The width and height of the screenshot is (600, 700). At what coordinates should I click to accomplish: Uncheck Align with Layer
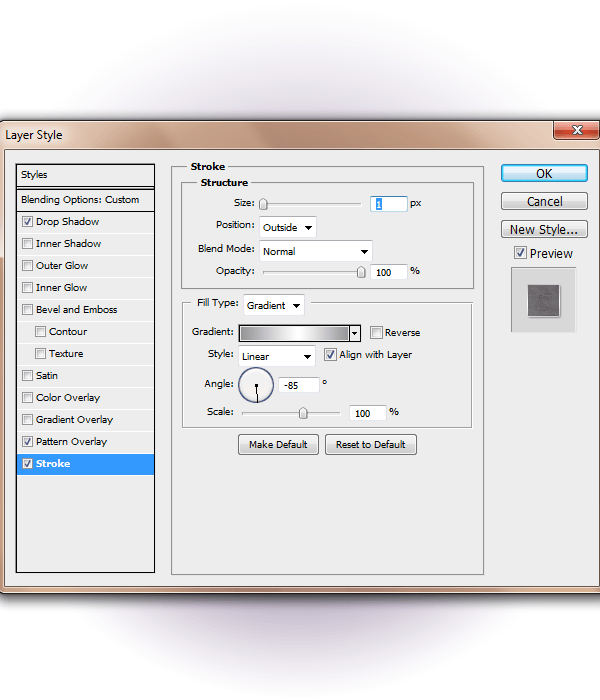[x=330, y=354]
